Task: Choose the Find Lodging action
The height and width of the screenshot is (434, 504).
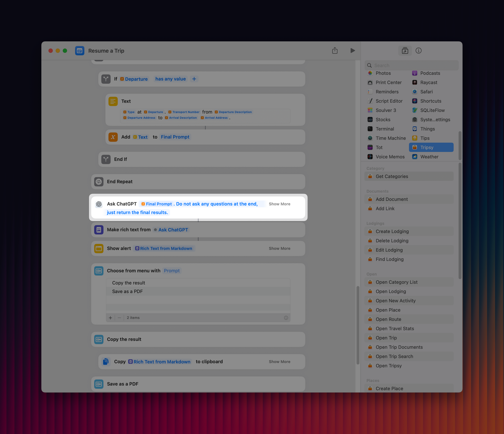Action: point(409,259)
